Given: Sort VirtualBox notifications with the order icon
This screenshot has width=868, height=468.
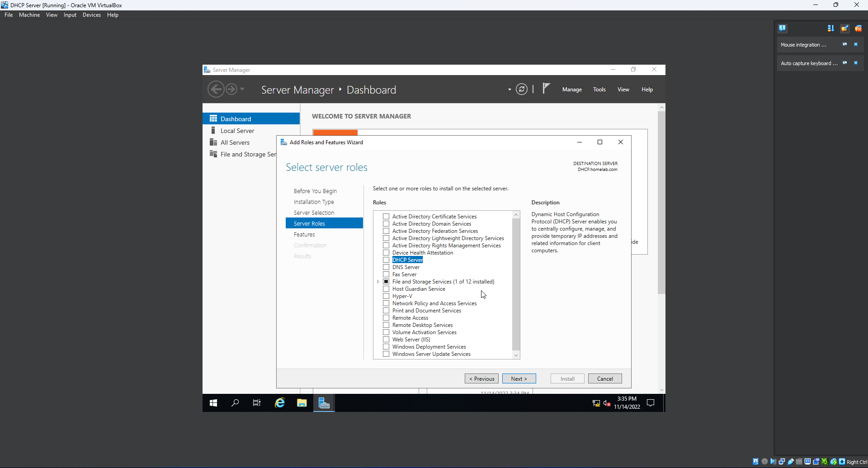Looking at the screenshot, I should (x=830, y=28).
